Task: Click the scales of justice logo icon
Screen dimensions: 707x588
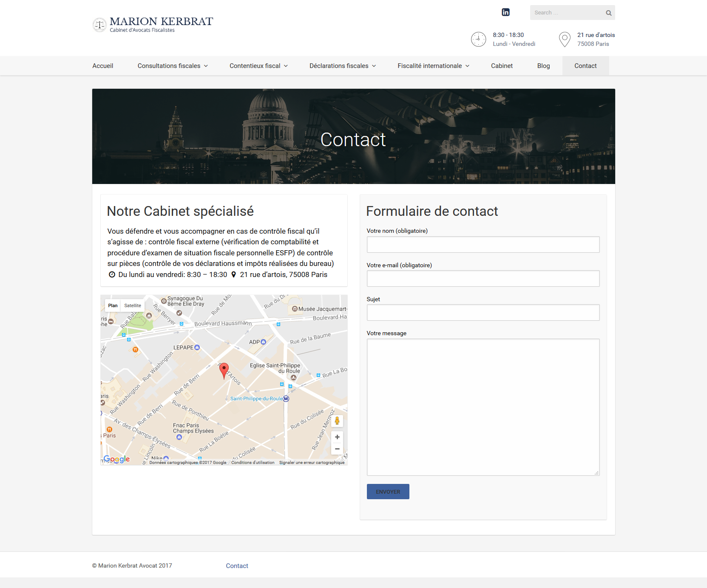Action: click(x=99, y=25)
